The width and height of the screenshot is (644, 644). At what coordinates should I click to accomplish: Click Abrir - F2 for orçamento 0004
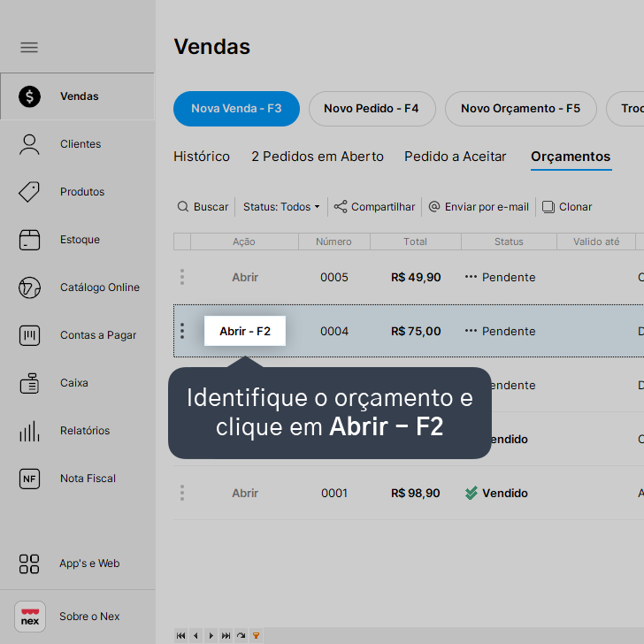[x=245, y=331]
